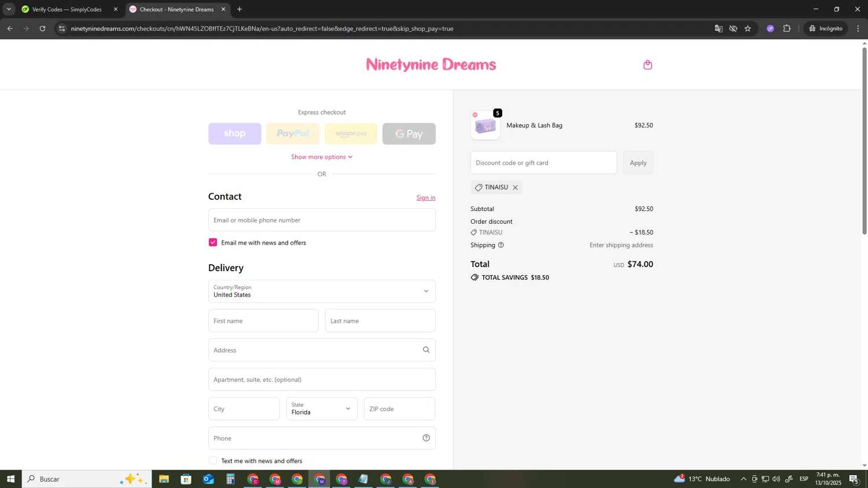The image size is (868, 488).
Task: Close the Verify Codes SimplyCodes tab
Action: point(116,9)
